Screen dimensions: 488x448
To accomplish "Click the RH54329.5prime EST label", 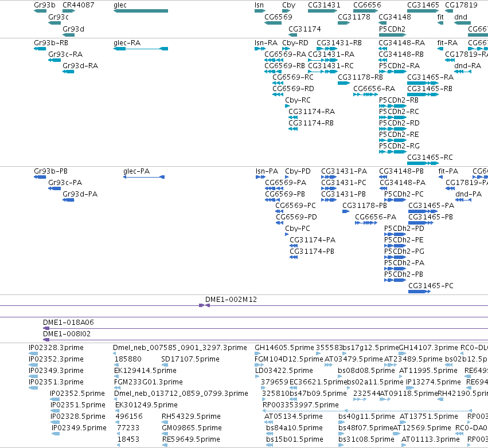I will pos(191,416).
